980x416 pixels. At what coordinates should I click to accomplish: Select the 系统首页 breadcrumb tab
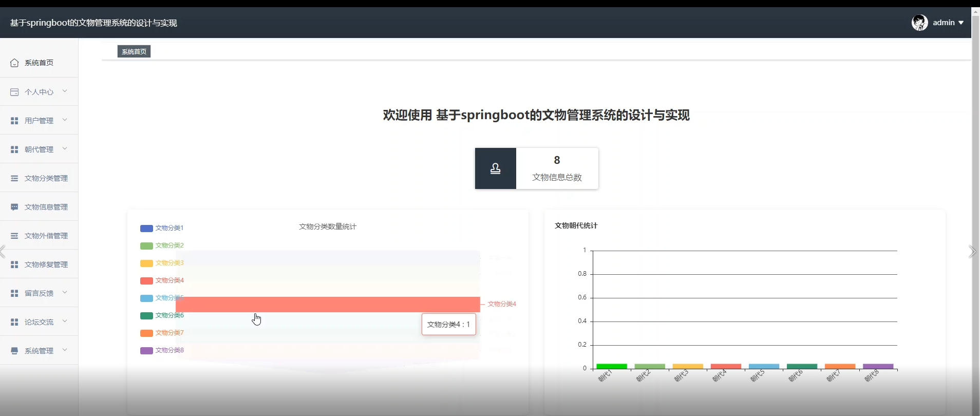pyautogui.click(x=134, y=51)
